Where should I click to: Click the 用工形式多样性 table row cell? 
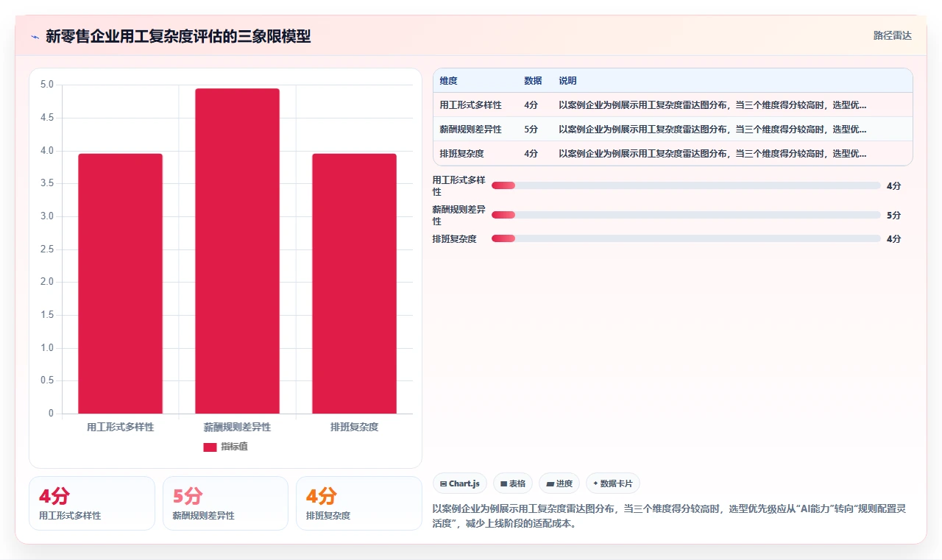click(470, 104)
